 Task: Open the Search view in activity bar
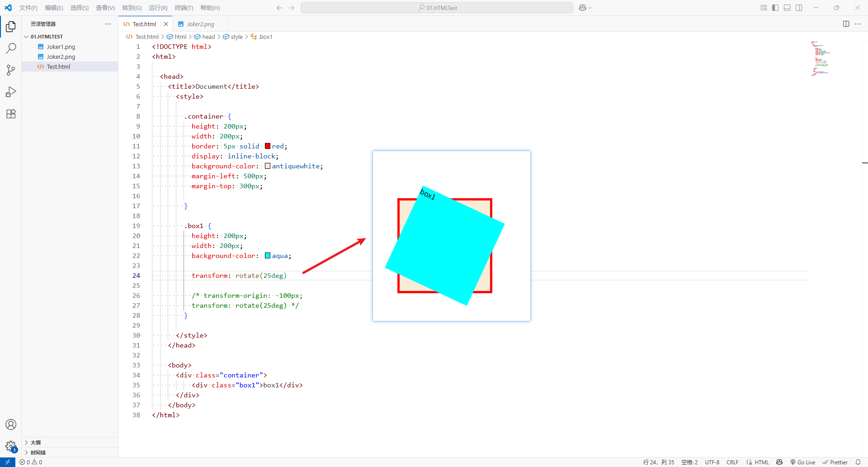[11, 48]
